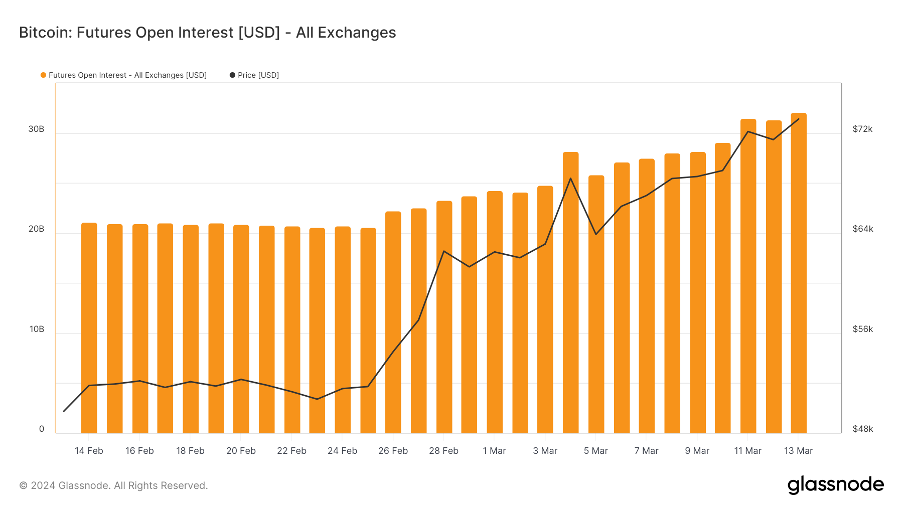904x508 pixels.
Task: Select the 11 Mar orange bar
Action: pyautogui.click(x=748, y=275)
